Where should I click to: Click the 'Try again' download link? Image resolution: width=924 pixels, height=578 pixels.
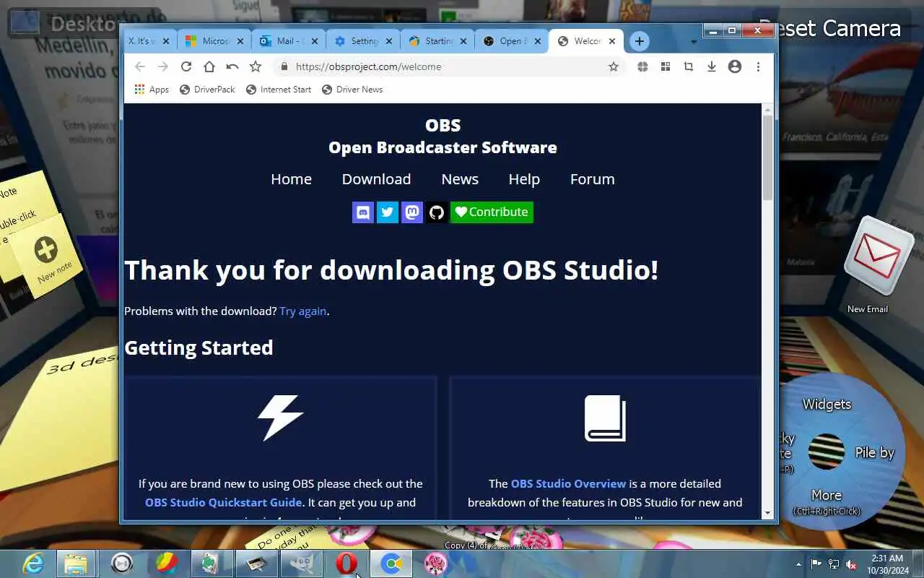tap(303, 311)
